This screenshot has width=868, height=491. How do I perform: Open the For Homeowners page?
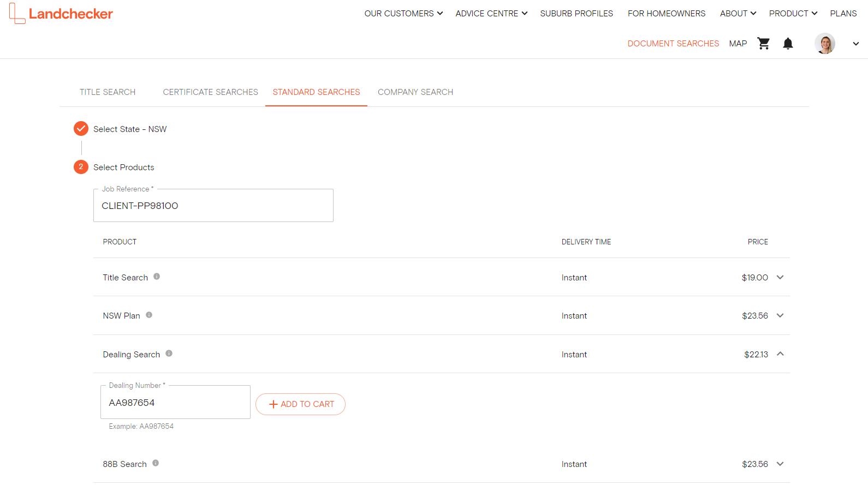point(667,13)
